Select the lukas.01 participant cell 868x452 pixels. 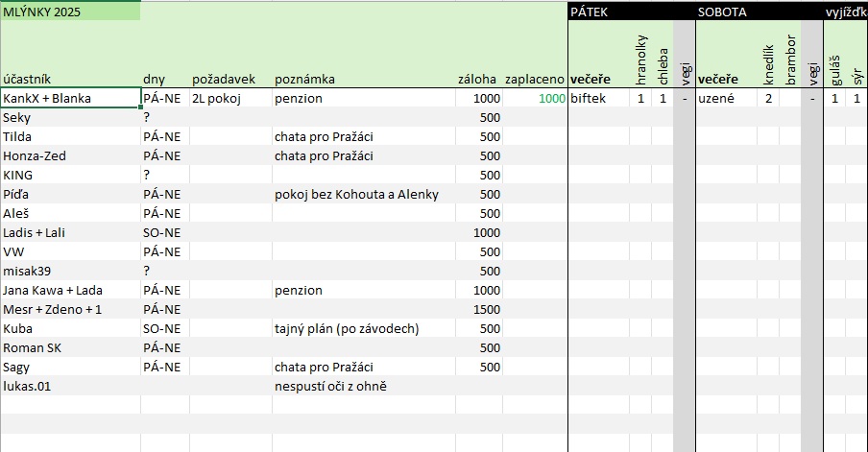tap(70, 386)
